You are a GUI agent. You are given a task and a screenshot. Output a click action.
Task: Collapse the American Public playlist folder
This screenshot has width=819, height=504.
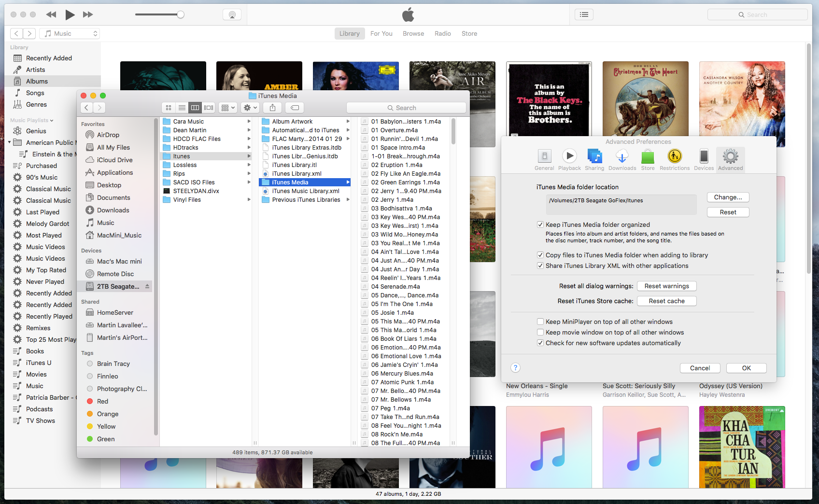coord(9,142)
